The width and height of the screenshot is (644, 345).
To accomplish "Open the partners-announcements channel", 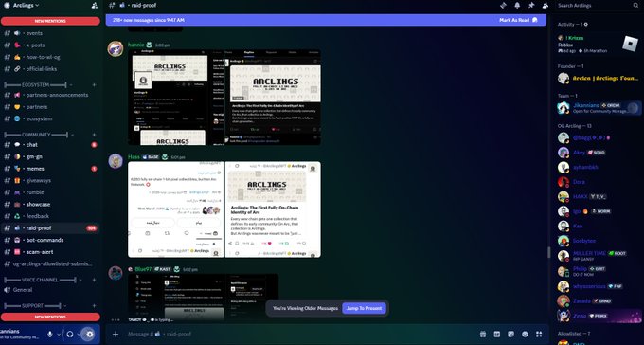I will tap(50, 95).
